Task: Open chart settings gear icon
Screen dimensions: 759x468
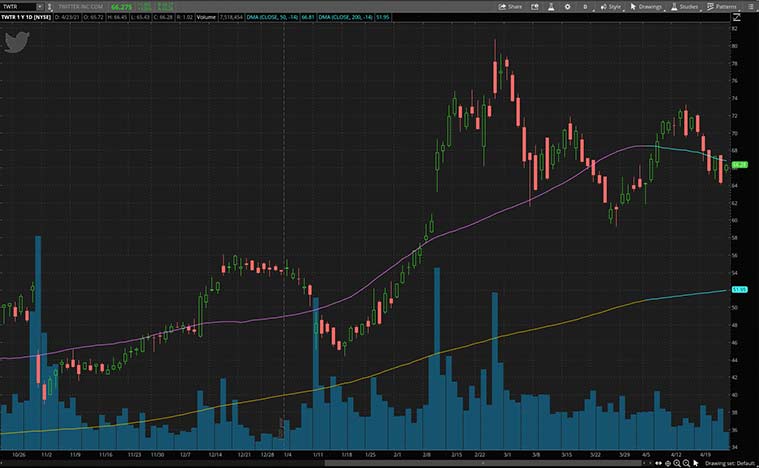Action: point(567,7)
